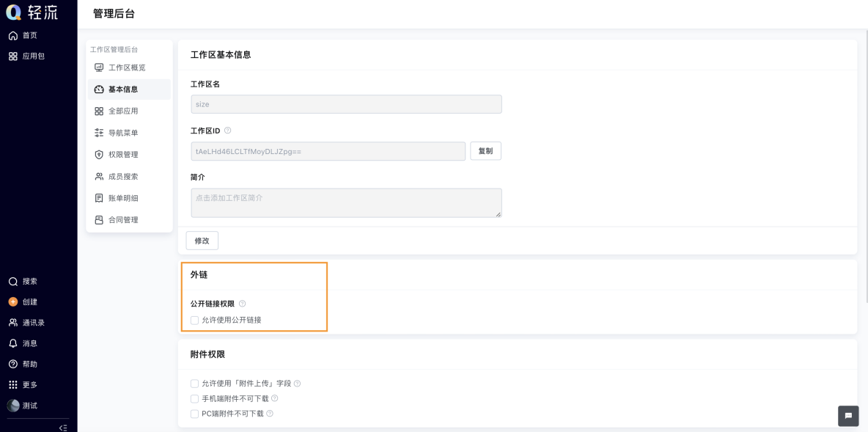868x432 pixels.
Task: Open the 首页 home icon in sidebar
Action: 13,35
